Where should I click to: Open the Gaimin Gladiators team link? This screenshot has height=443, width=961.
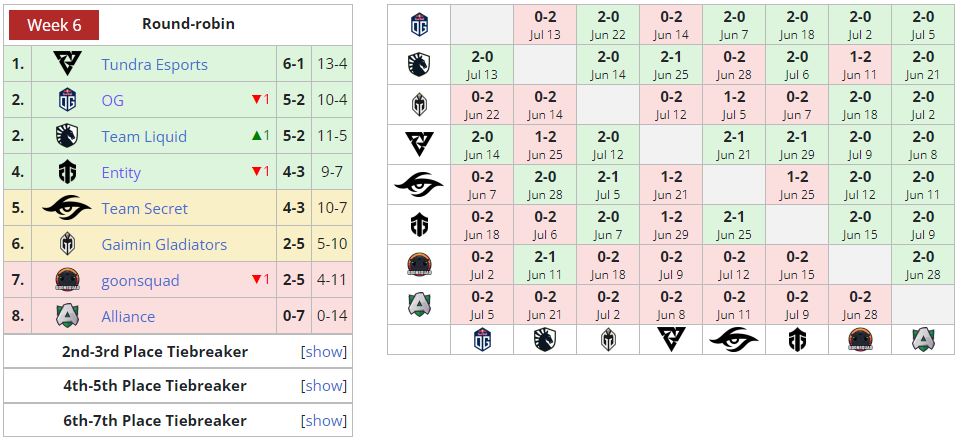coord(164,245)
